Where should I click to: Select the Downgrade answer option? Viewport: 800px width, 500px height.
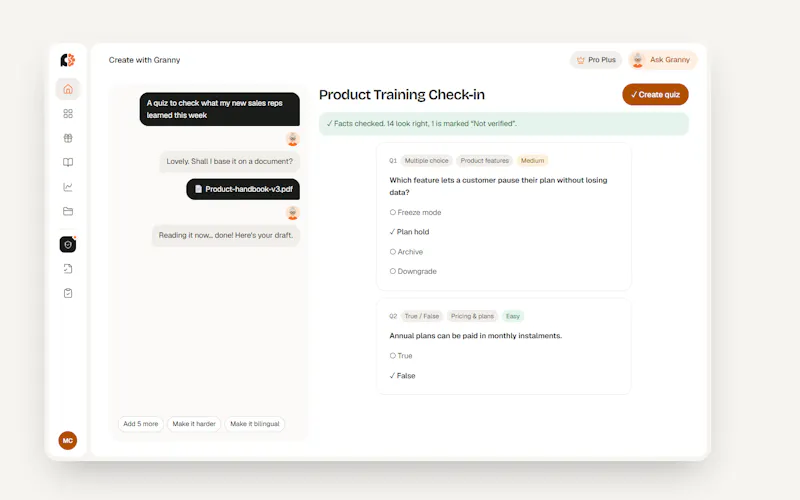[413, 271]
